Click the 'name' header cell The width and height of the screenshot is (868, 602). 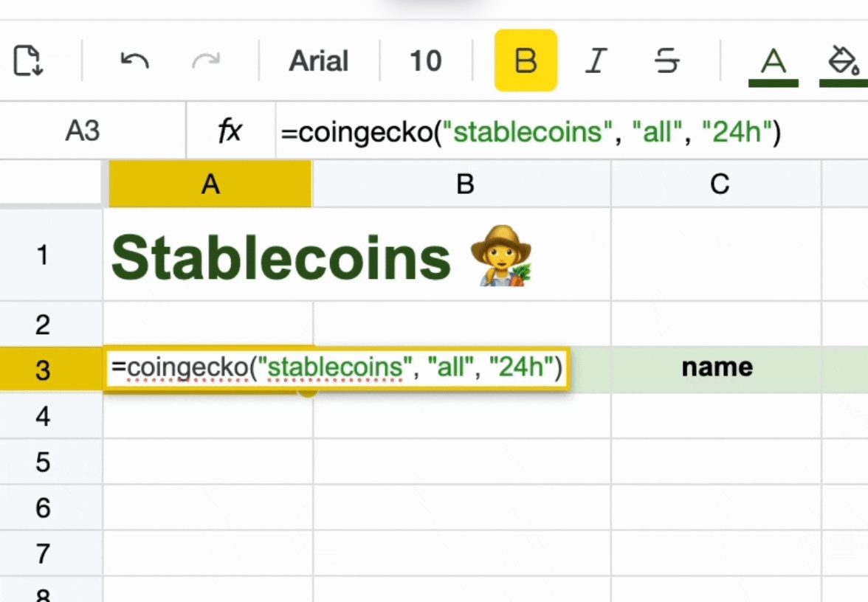point(717,367)
